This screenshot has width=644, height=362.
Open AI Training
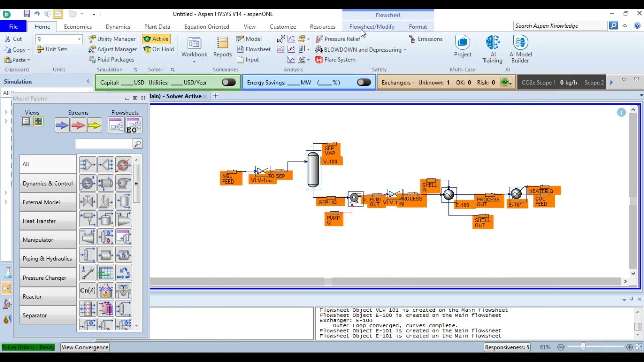(x=493, y=49)
